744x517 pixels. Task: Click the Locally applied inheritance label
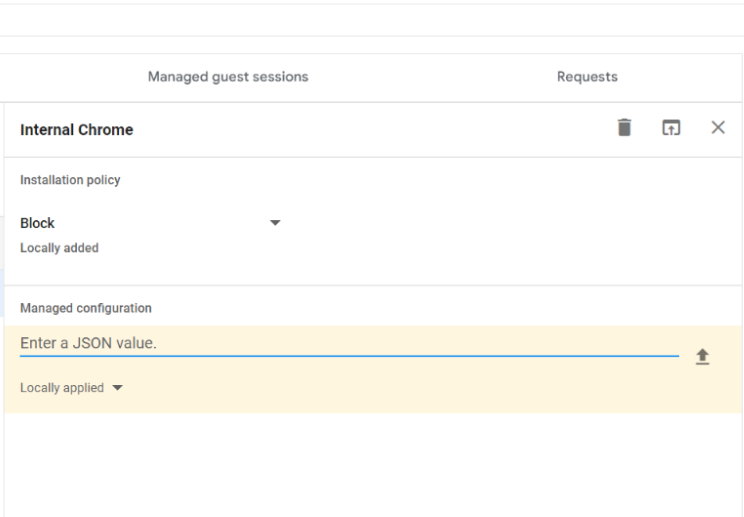62,388
